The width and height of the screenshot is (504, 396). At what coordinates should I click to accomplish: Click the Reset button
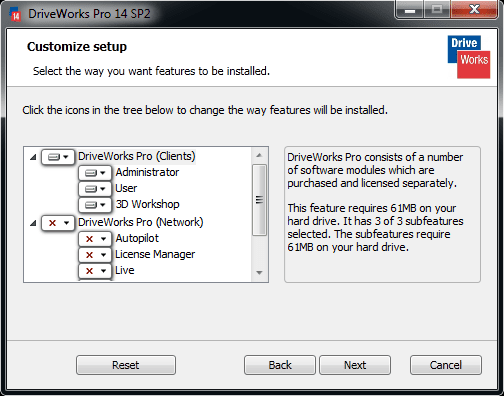(126, 365)
